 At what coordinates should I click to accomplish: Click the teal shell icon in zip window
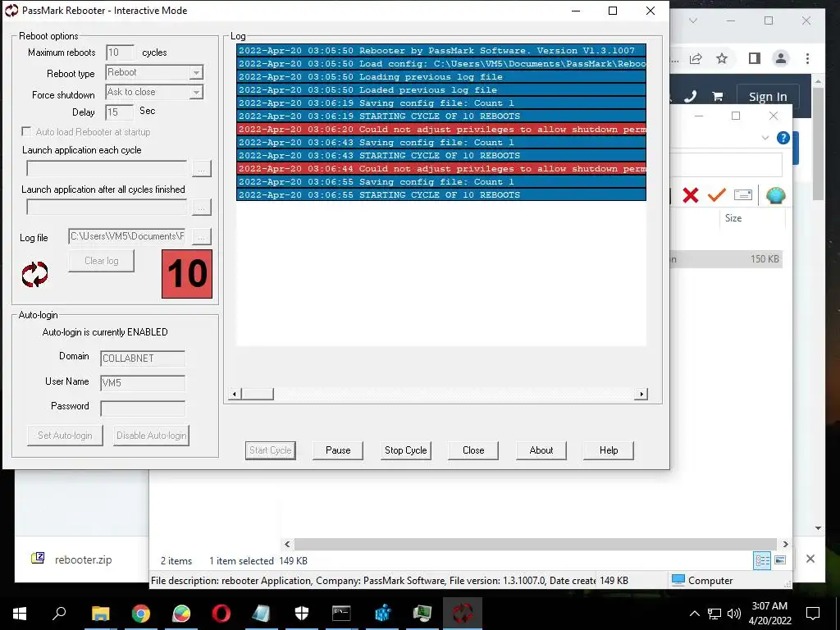point(775,195)
